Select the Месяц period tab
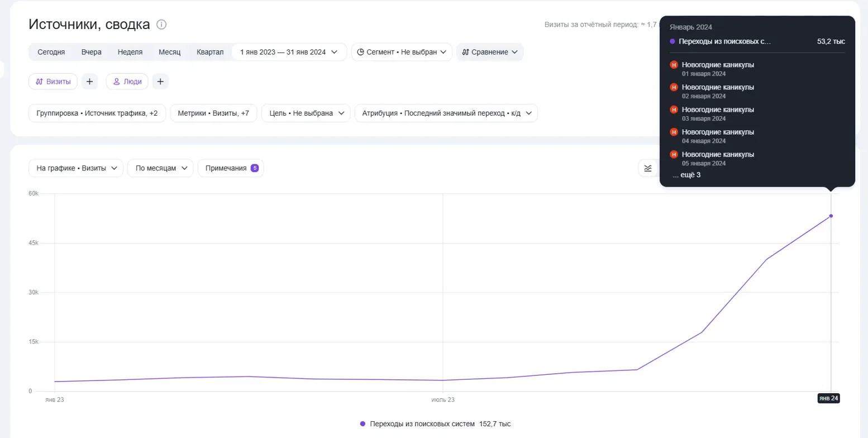 pos(170,52)
